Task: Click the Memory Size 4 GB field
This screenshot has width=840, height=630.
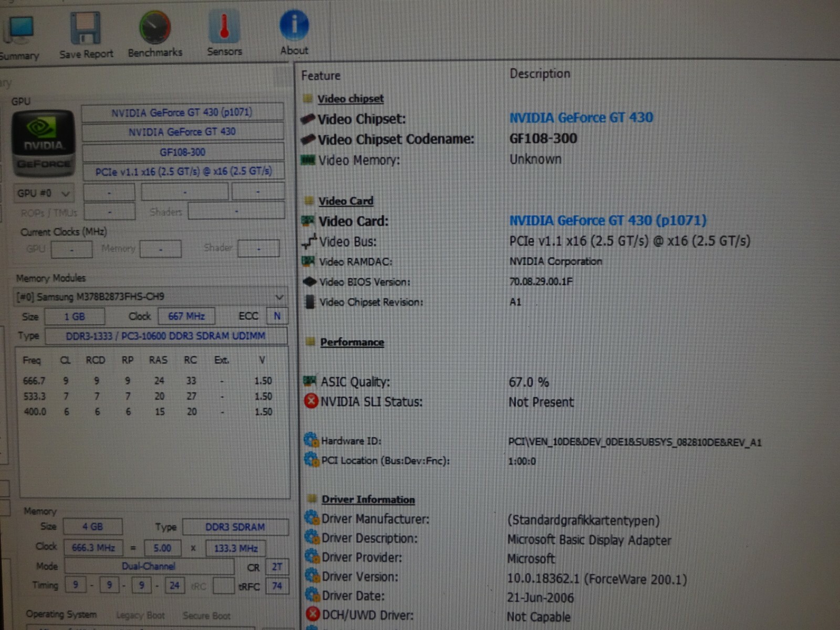Action: click(92, 527)
